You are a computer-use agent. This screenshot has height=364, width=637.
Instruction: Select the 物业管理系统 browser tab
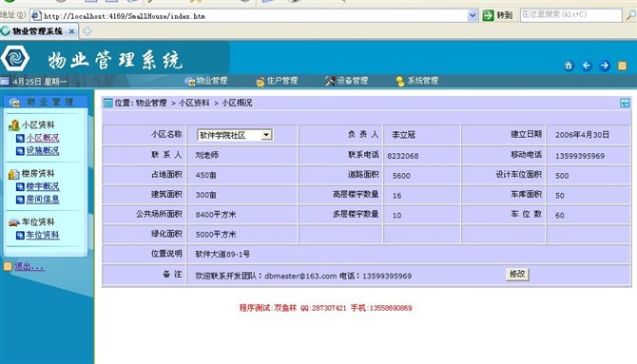[37, 30]
